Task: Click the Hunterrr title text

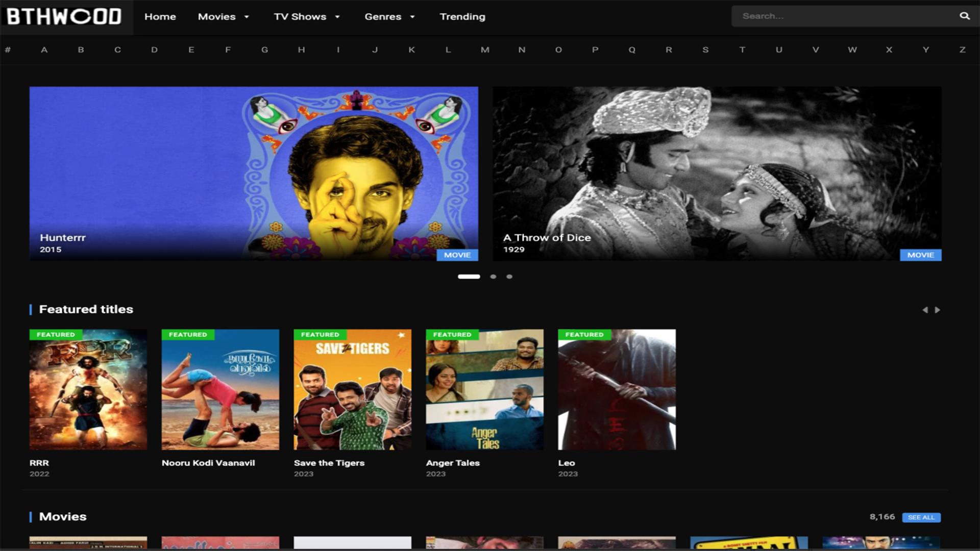Action: [x=63, y=237]
